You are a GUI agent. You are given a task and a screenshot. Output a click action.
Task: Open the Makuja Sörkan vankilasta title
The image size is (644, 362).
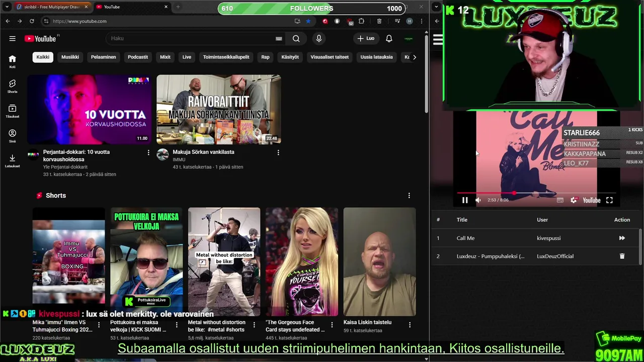[203, 152]
